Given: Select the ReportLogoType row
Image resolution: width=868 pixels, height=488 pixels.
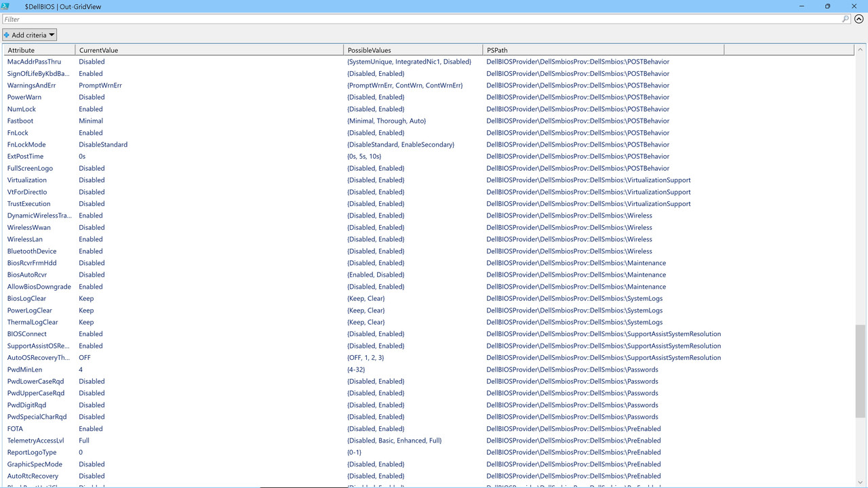Looking at the screenshot, I should point(429,453).
